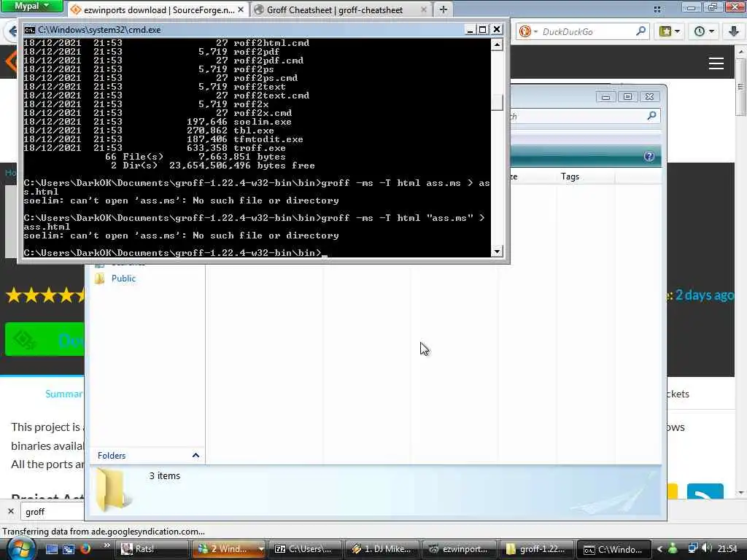Click Switch between windows quick launch icon
The width and height of the screenshot is (747, 560).
point(68,549)
